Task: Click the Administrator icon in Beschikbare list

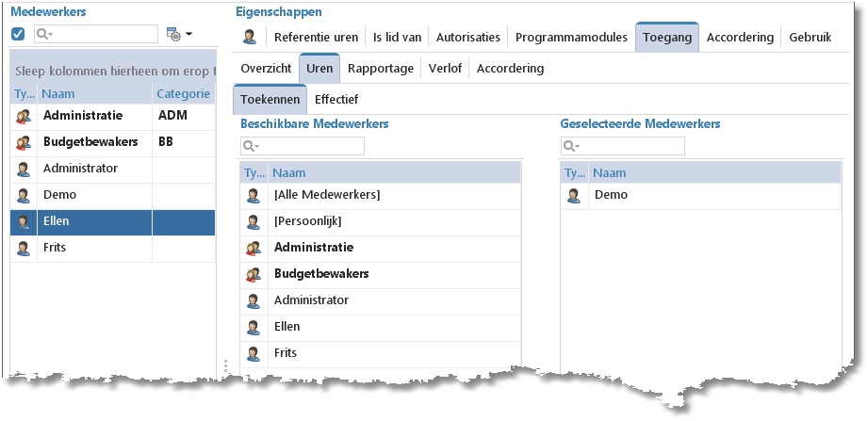Action: click(x=254, y=301)
